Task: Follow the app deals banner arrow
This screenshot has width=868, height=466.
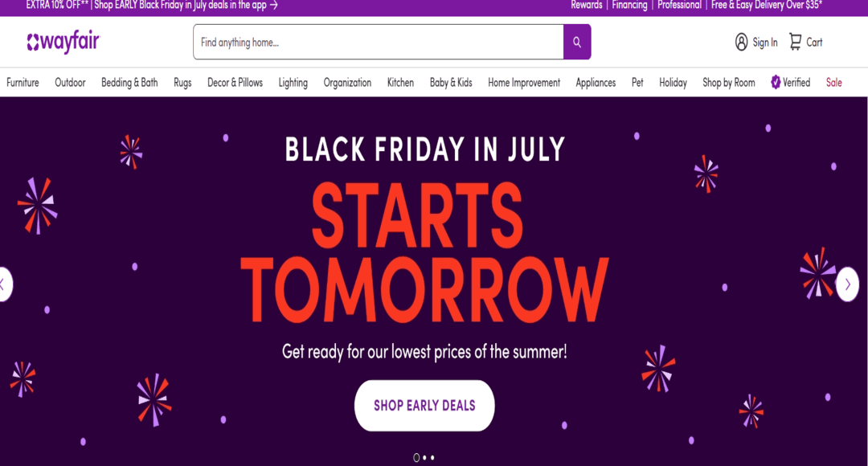Action: [x=273, y=5]
